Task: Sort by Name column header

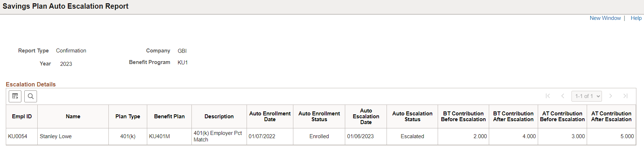Action: pos(73,116)
